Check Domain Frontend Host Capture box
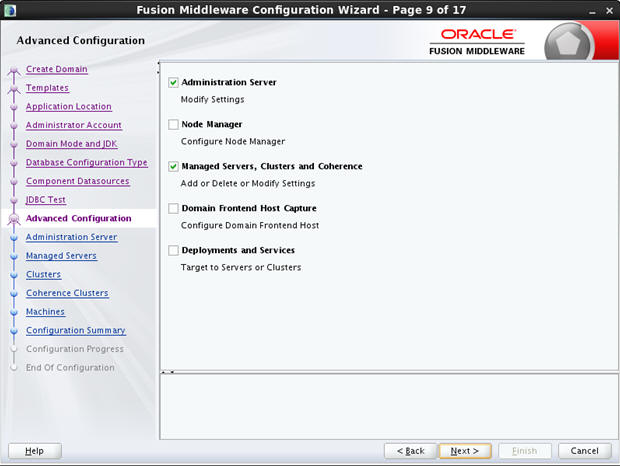620x466 pixels. click(x=173, y=208)
